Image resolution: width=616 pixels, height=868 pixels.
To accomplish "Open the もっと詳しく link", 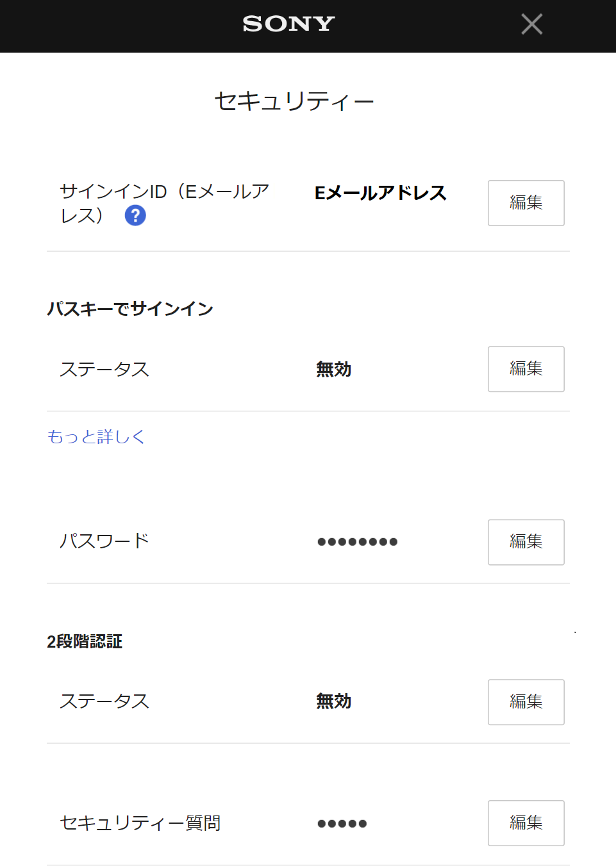I will 96,437.
